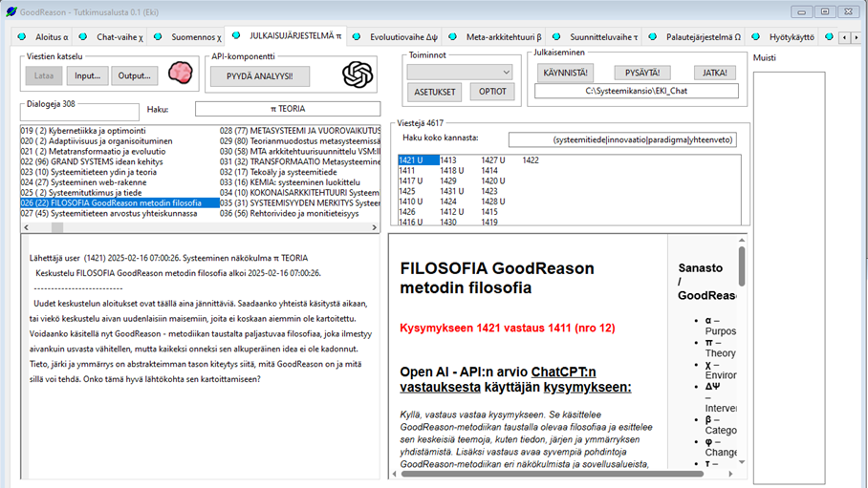Image resolution: width=868 pixels, height=488 pixels.
Task: Click the document pane horizontal scrollbar
Action: [552, 474]
